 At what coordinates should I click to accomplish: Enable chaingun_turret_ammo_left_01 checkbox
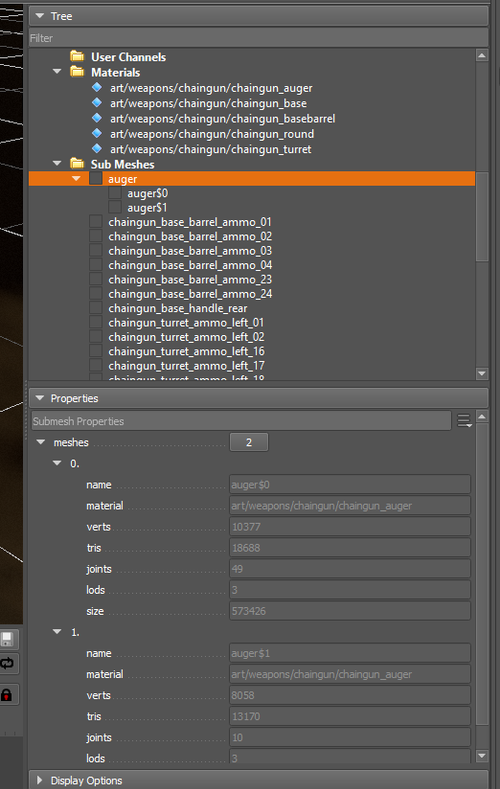(96, 322)
